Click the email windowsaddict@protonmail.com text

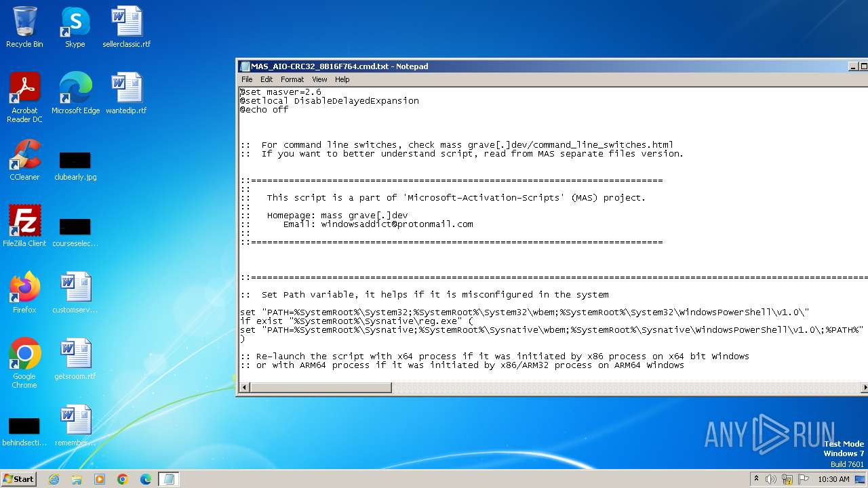pos(397,224)
